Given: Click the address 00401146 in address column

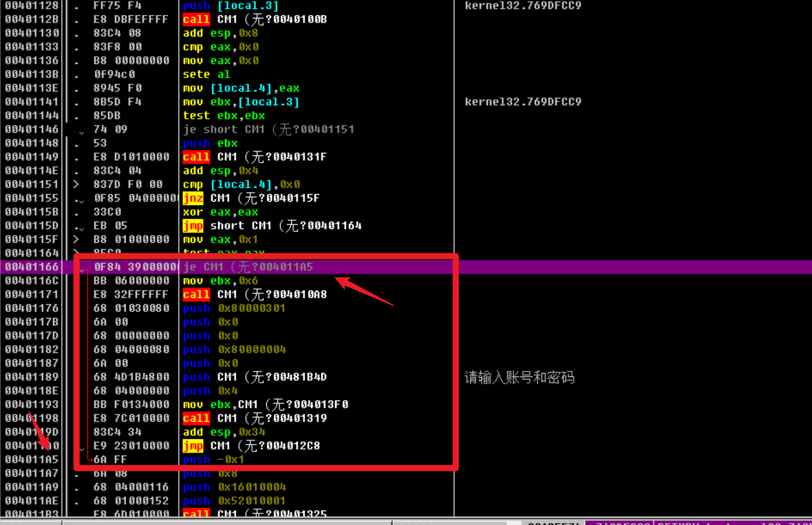Looking at the screenshot, I should point(31,129).
